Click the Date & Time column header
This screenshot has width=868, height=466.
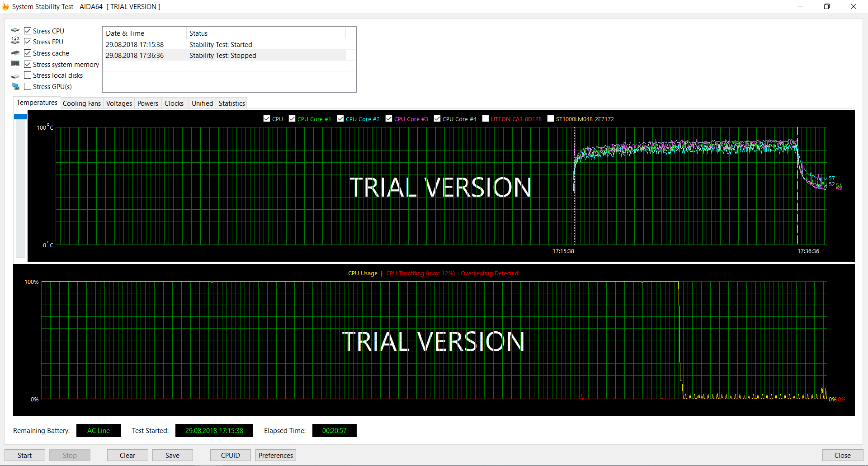[145, 33]
